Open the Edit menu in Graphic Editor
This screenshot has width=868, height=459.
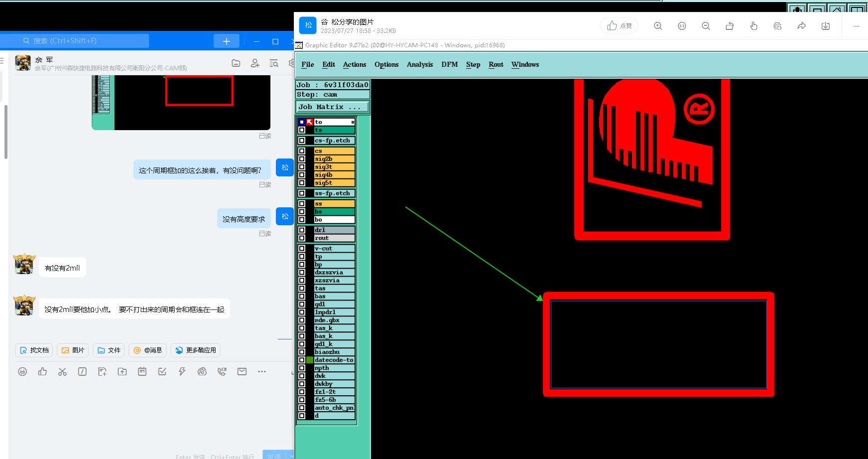tap(329, 64)
